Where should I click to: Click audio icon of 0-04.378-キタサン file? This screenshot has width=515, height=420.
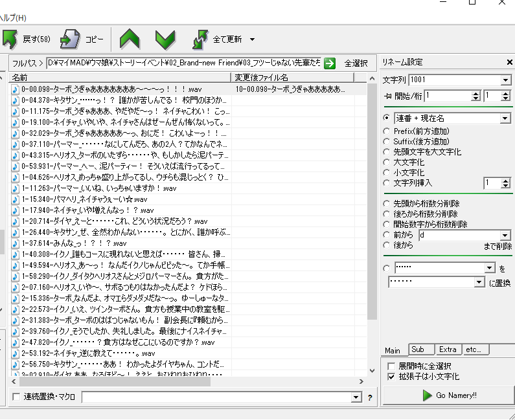click(x=15, y=100)
